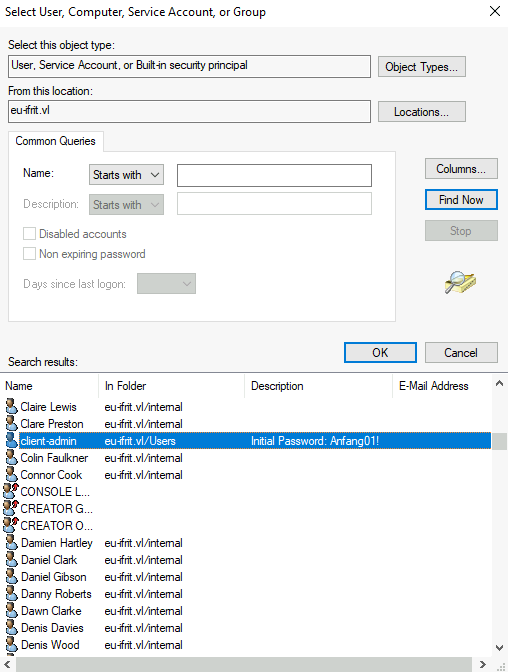Toggle the Non expiring password checkbox
The image size is (508, 672).
[x=29, y=254]
